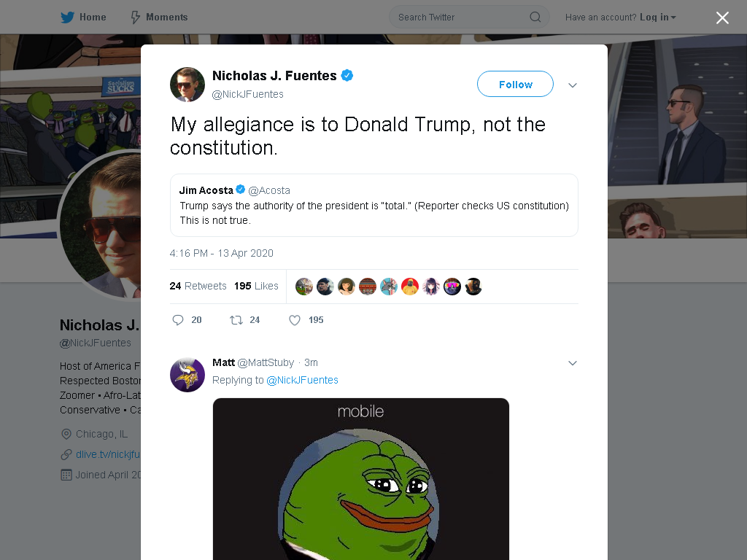Click the Twitter bird Home icon

tap(67, 17)
